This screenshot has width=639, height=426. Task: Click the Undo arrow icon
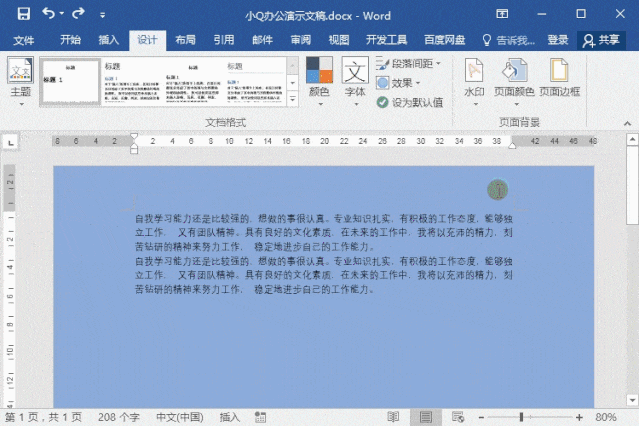[50, 15]
